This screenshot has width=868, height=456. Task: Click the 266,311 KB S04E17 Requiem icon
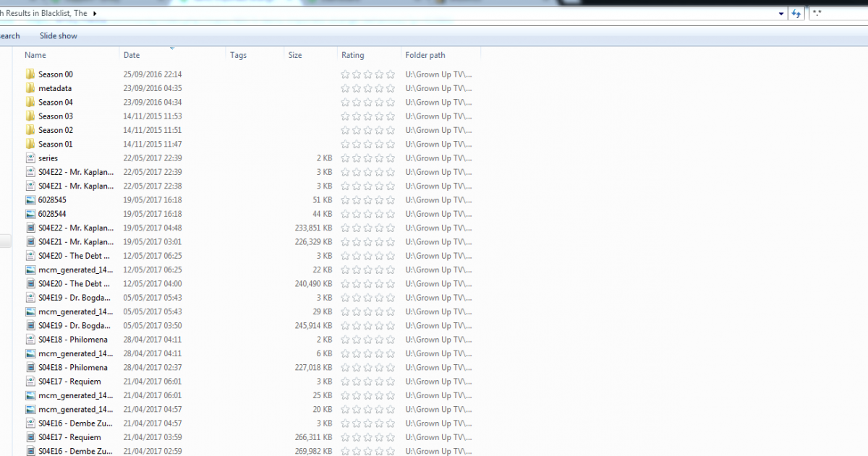[30, 437]
